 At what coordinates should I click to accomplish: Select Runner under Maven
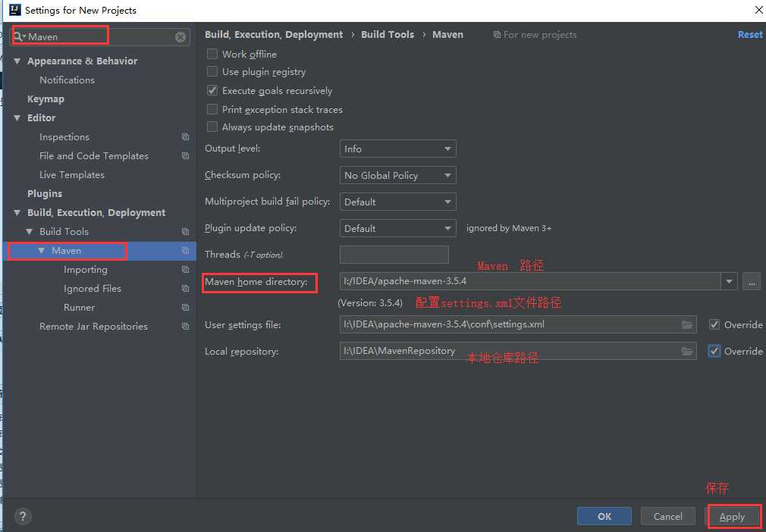(79, 308)
